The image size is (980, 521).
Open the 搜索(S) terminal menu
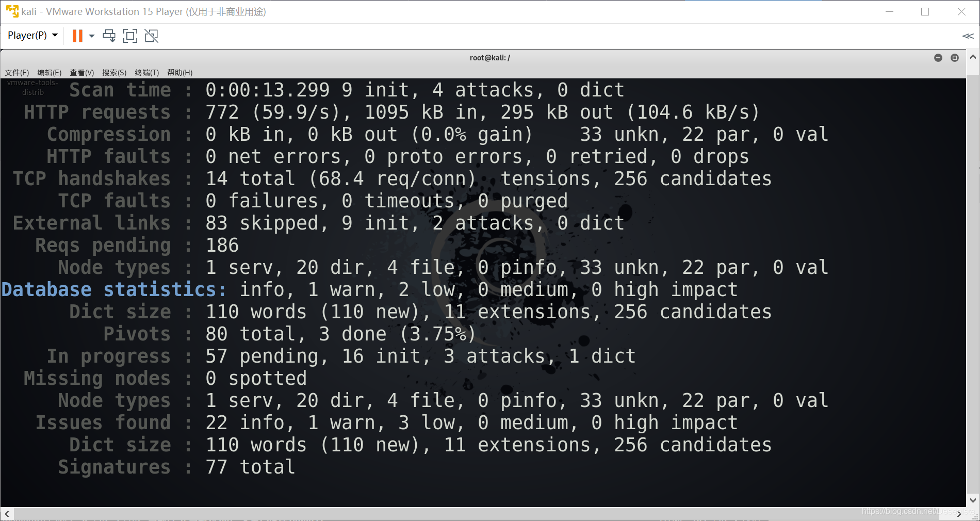115,73
